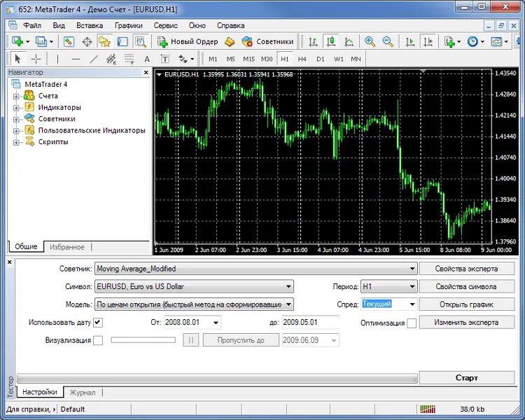Expand the Пользовательские Индикаторы node
525x420 pixels.
[15, 131]
